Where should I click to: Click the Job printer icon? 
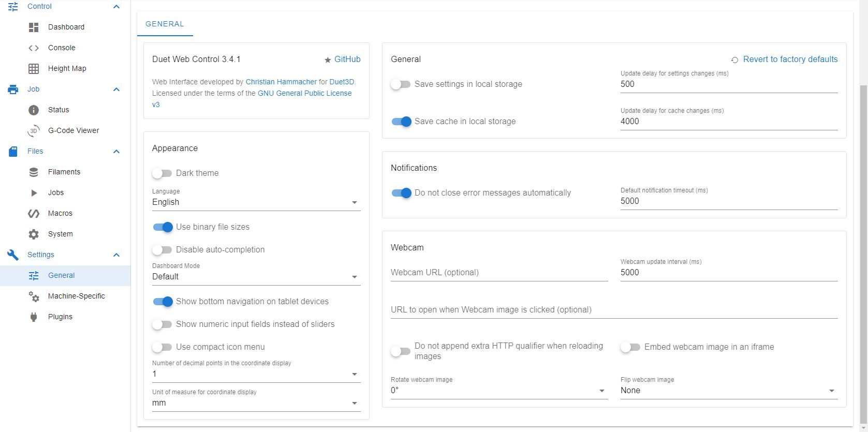13,89
